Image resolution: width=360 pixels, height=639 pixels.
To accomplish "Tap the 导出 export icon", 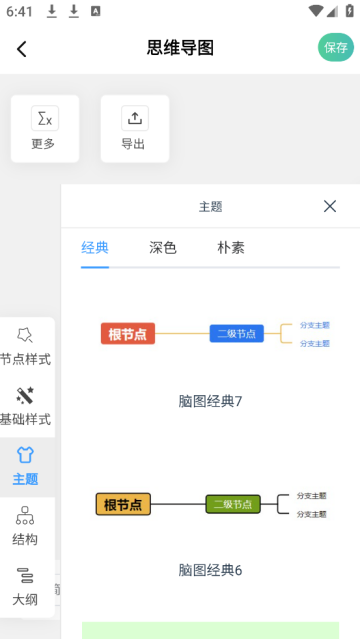I will (135, 118).
